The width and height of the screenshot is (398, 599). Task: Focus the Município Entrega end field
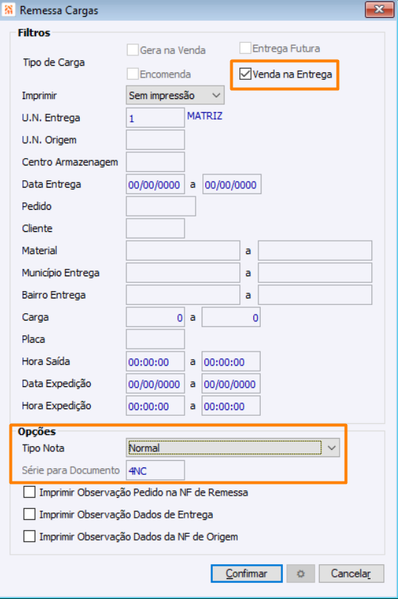(315, 273)
